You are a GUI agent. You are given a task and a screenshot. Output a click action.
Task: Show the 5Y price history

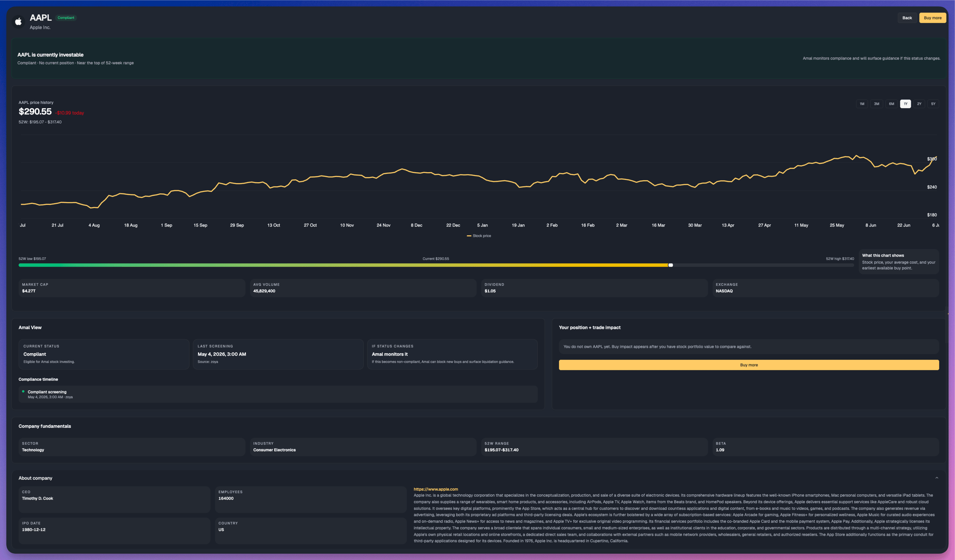click(933, 104)
